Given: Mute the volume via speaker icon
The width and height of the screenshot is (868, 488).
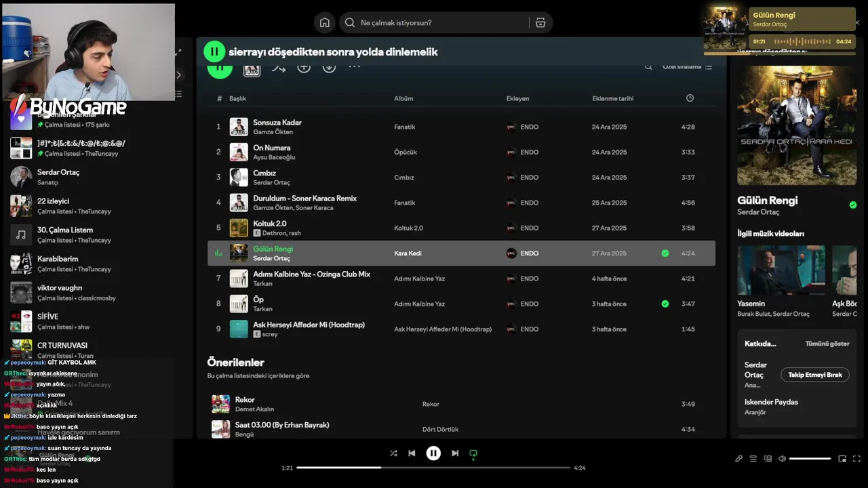Looking at the screenshot, I should coord(782,459).
